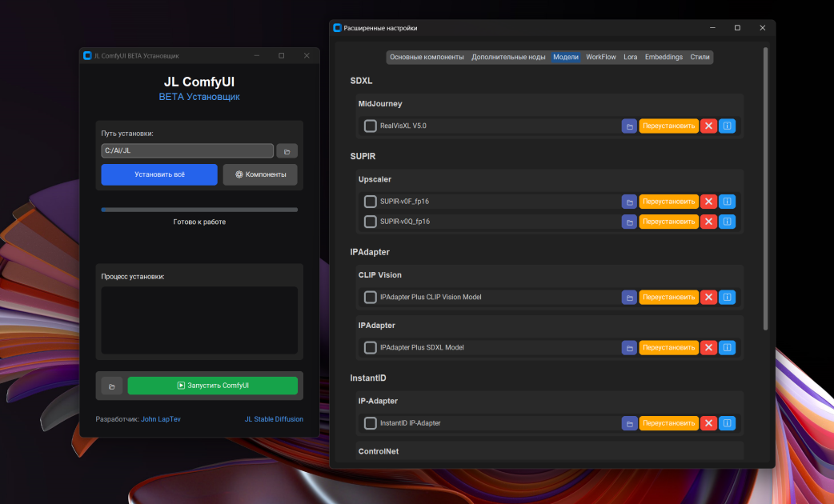The width and height of the screenshot is (834, 504).
Task: Show info for IPAdapter Plus CLIP Vision Model
Action: point(727,297)
